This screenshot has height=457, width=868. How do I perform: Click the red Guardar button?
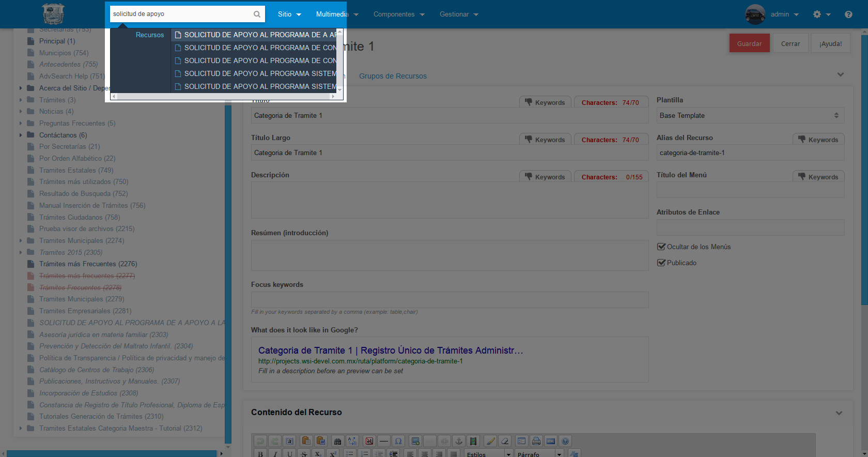click(749, 43)
